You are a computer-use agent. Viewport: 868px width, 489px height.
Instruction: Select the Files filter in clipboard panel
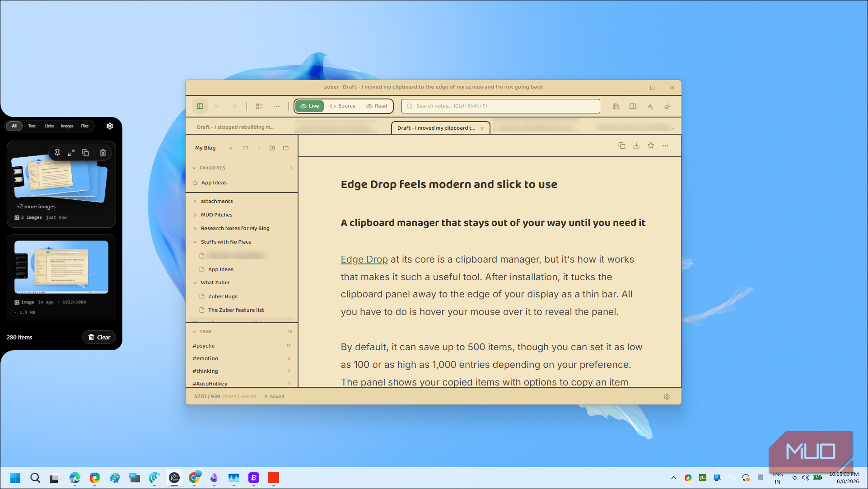point(84,126)
